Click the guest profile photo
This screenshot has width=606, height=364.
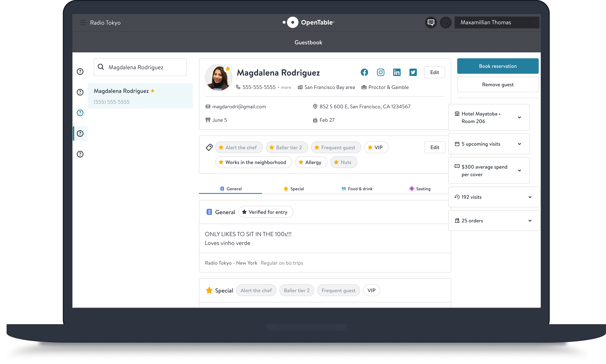[x=218, y=78]
